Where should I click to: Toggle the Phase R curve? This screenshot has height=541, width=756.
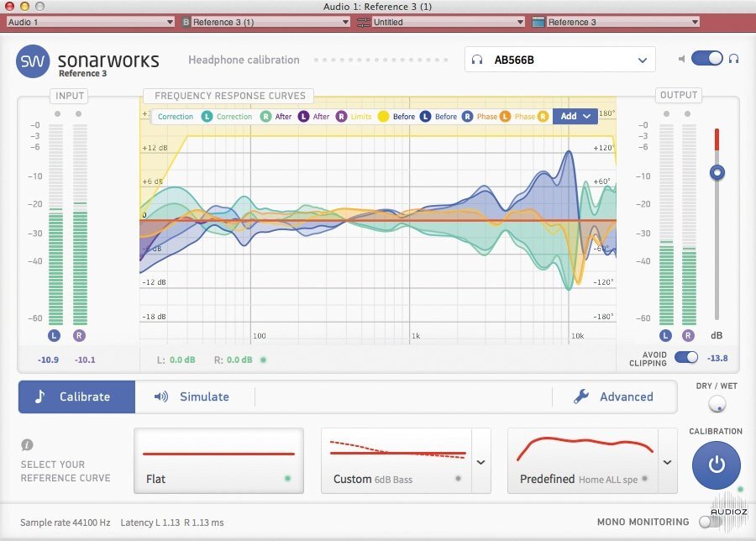543,116
